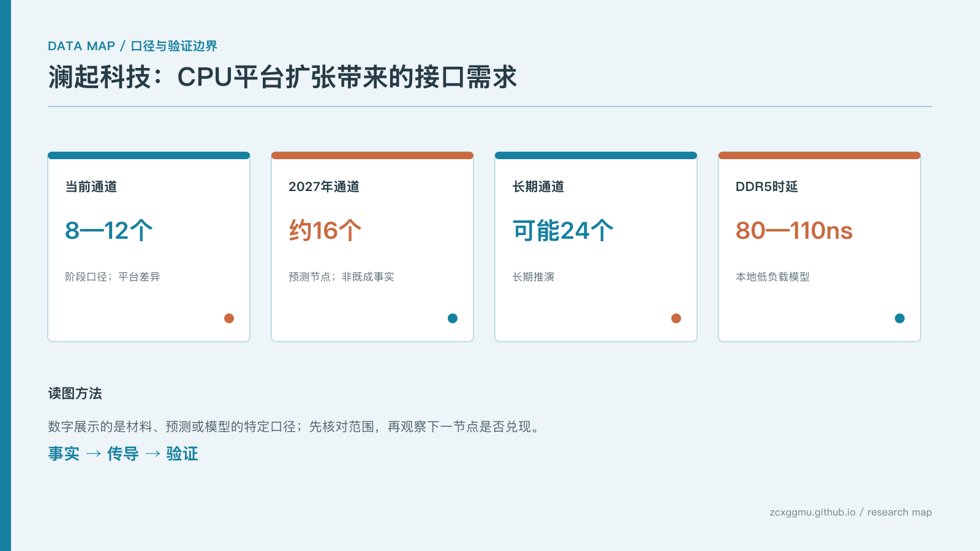
Task: Click the '读图方法' heading
Action: (75, 394)
